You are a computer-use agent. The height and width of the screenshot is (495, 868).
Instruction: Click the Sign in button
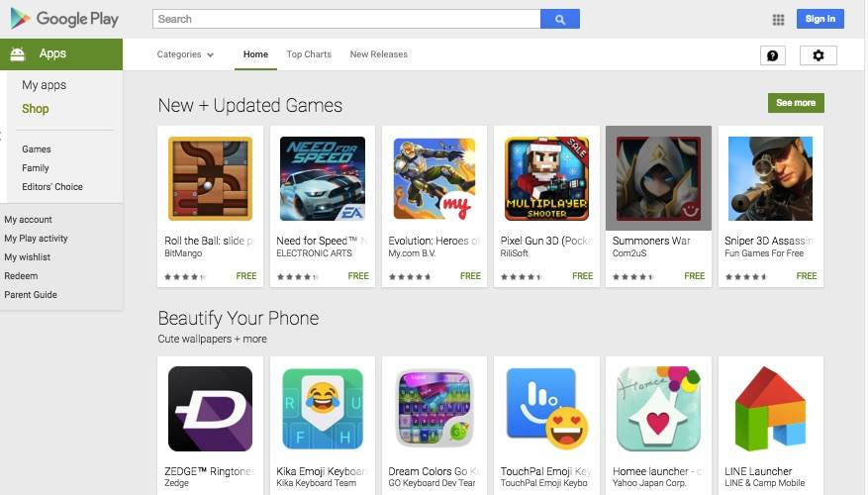[820, 19]
